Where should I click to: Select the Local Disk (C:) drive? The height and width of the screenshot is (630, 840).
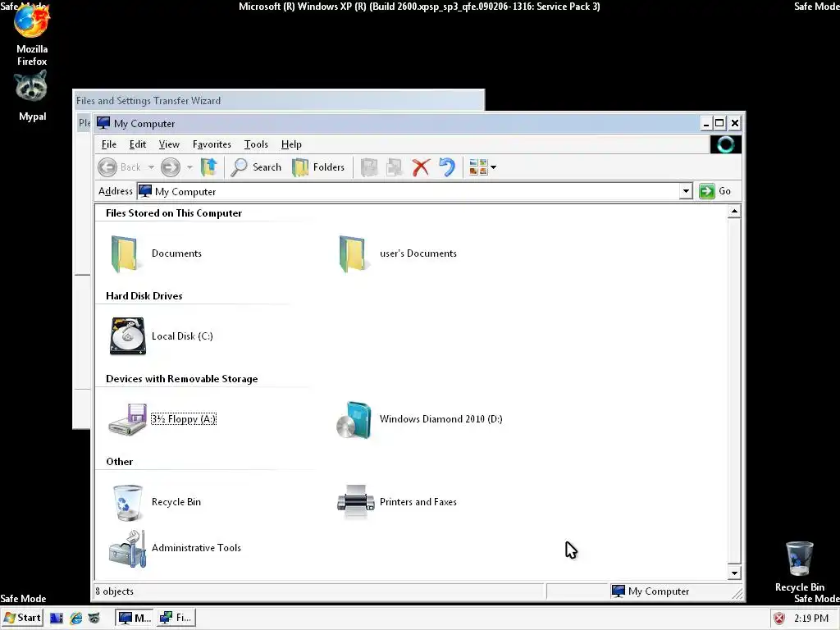[x=162, y=336]
